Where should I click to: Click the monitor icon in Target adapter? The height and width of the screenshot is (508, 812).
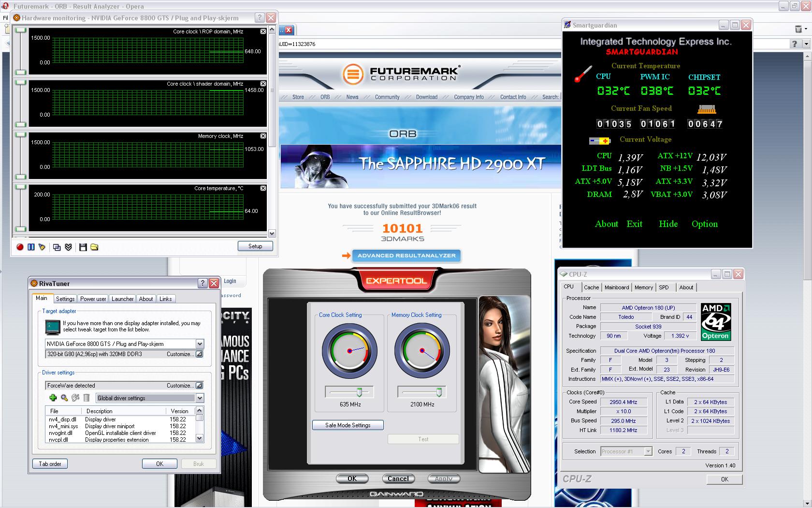point(52,328)
